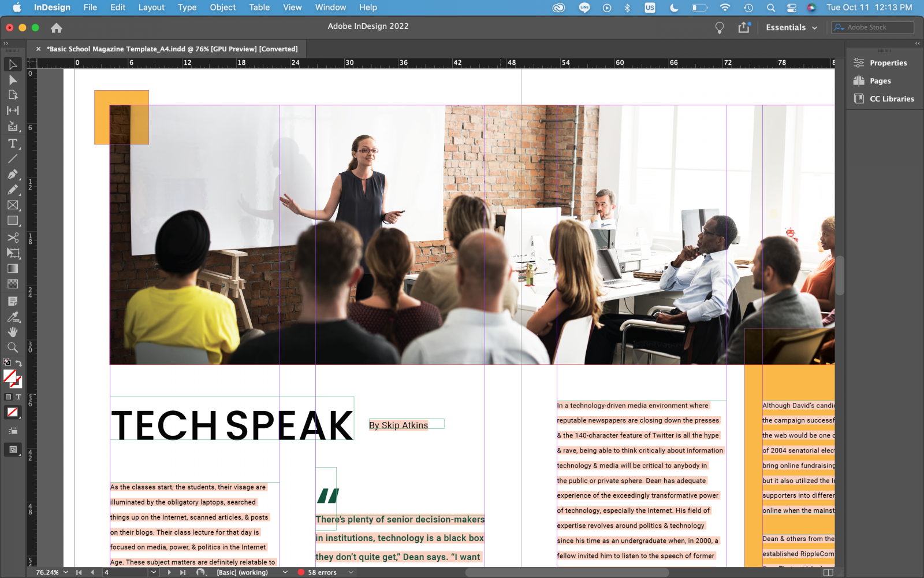
Task: Select the Type tool
Action: click(x=13, y=143)
